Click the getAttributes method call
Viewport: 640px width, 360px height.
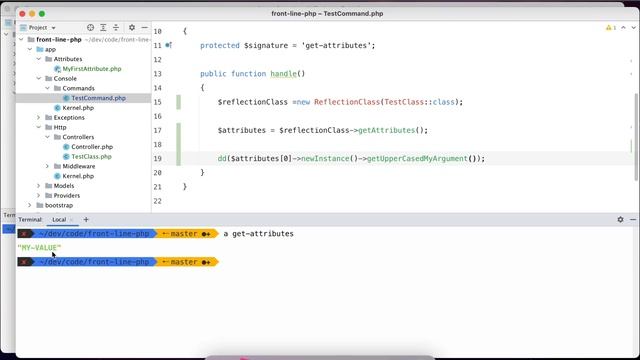(x=387, y=130)
